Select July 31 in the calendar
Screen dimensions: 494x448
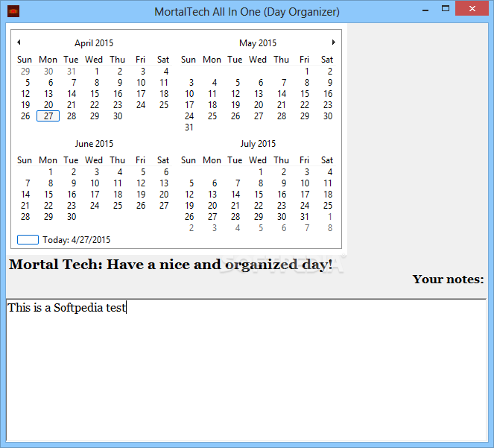coord(305,217)
